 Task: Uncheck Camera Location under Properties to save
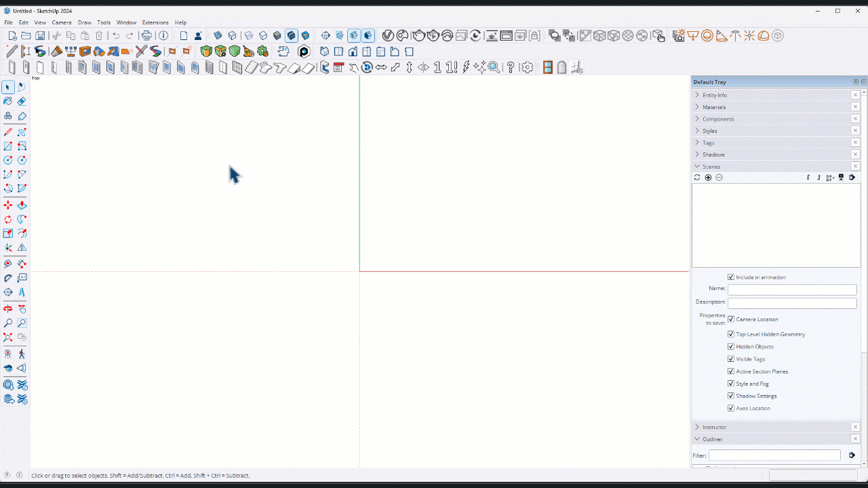click(x=731, y=319)
